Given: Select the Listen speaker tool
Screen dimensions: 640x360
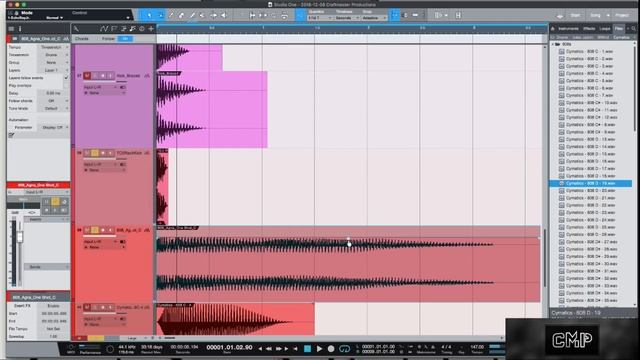Looking at the screenshot, I should pos(224,16).
